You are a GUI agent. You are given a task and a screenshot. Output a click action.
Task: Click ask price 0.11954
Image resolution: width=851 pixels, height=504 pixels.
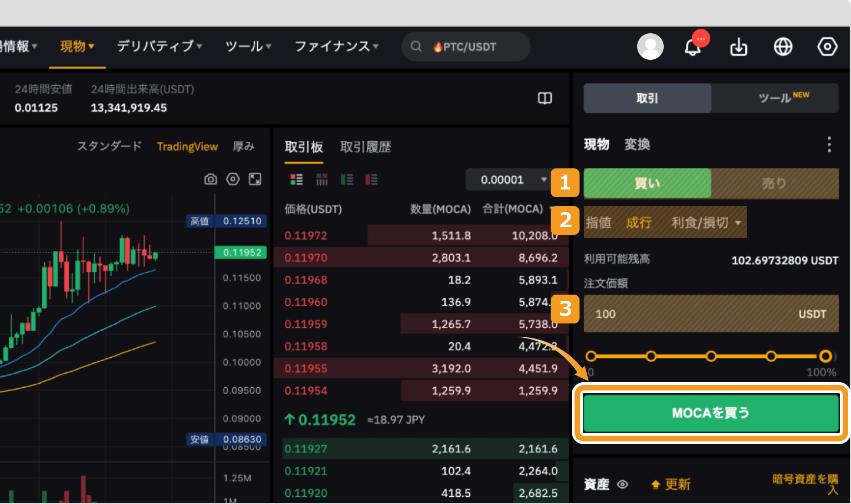306,390
